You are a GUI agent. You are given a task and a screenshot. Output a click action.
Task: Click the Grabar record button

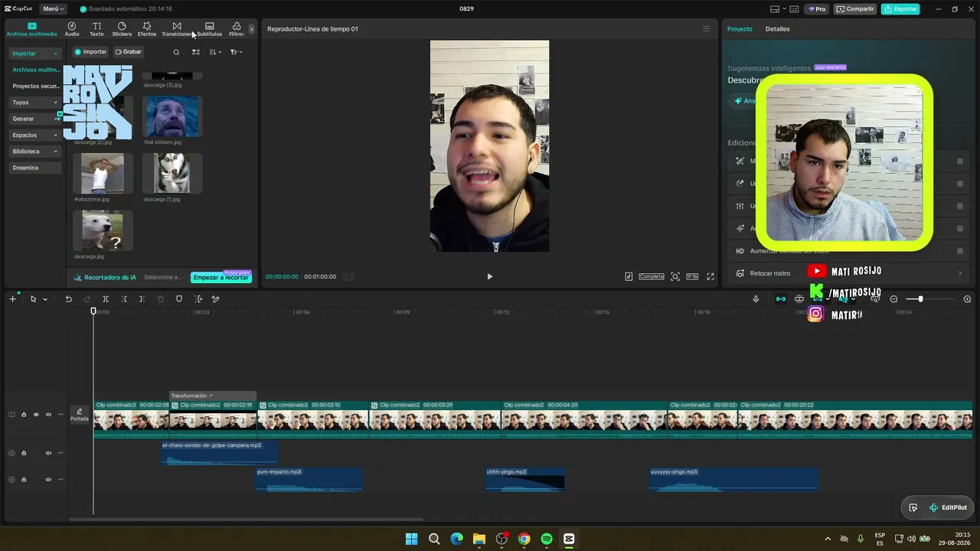pyautogui.click(x=128, y=52)
